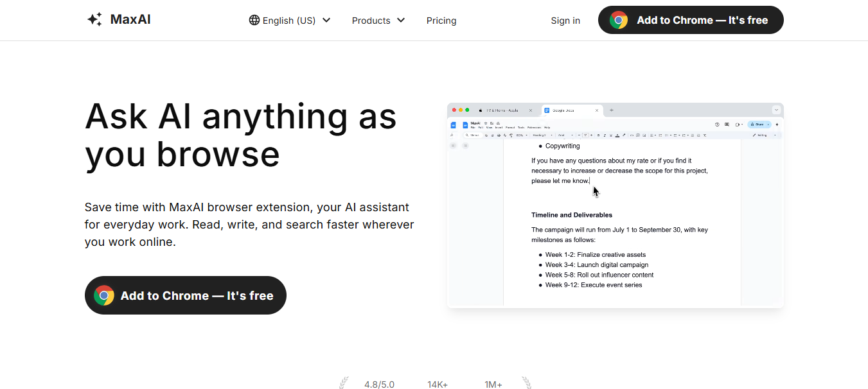The image size is (868, 389).
Task: Click the Share button in the demo document
Action: pos(759,125)
